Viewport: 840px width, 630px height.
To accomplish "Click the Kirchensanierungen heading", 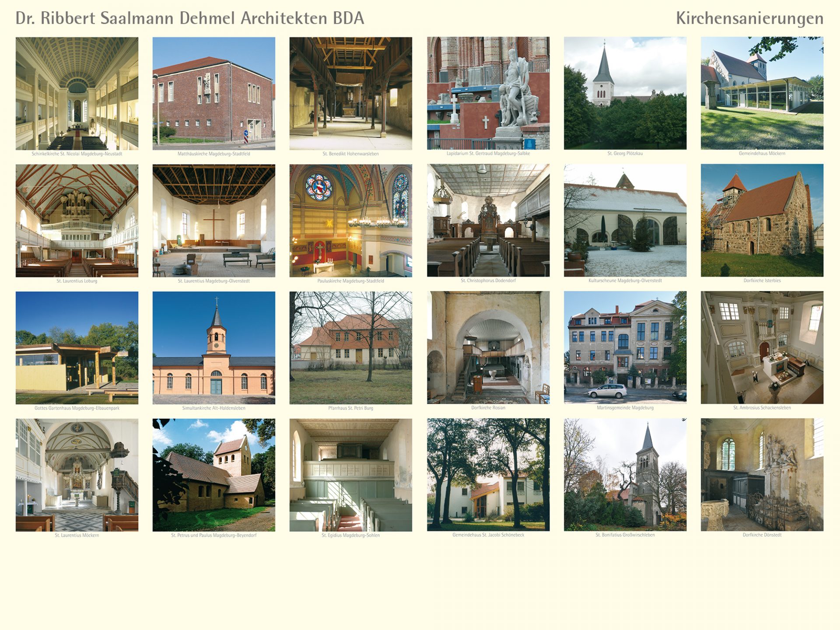I will [749, 18].
